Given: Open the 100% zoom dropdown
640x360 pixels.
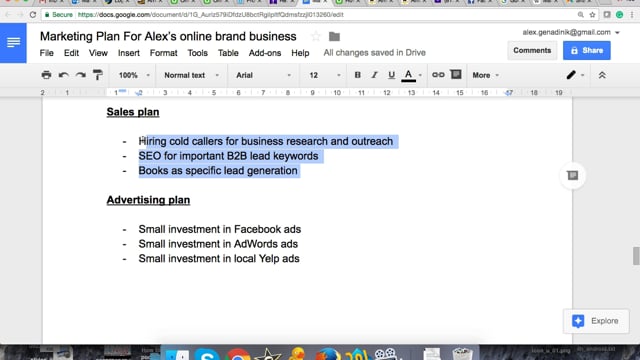Looking at the screenshot, I should 134,75.
